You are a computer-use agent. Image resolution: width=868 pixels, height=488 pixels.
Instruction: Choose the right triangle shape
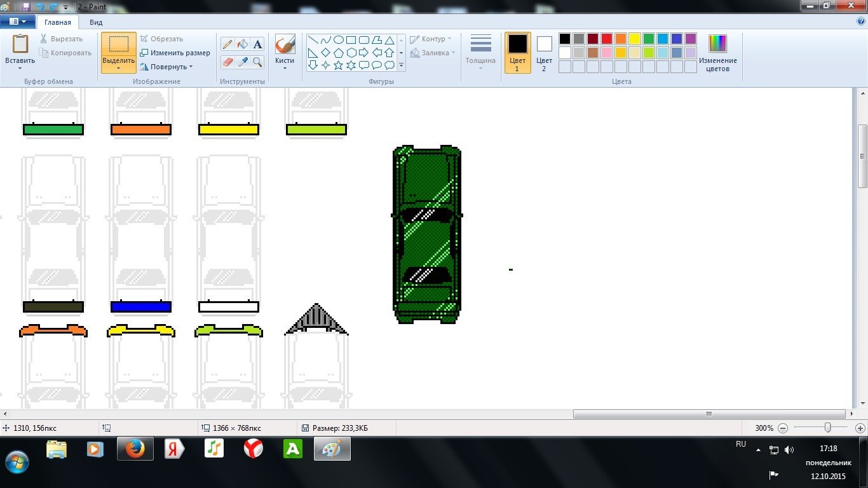[313, 52]
